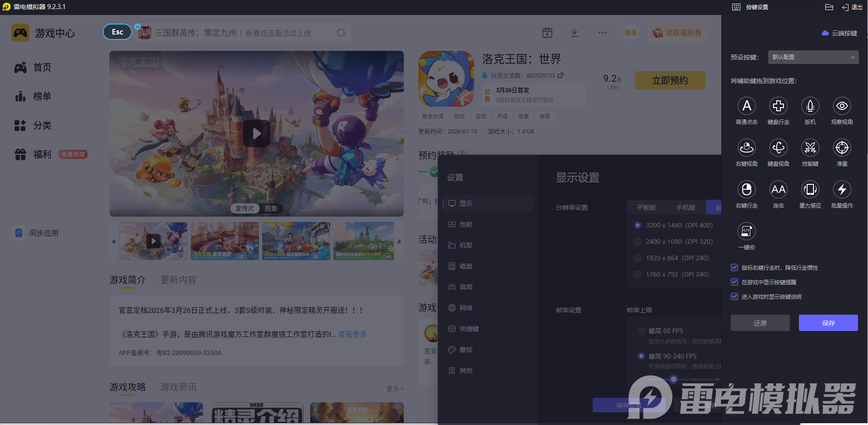
Task: Show the next screenshot thumbnails
Action: click(x=400, y=242)
